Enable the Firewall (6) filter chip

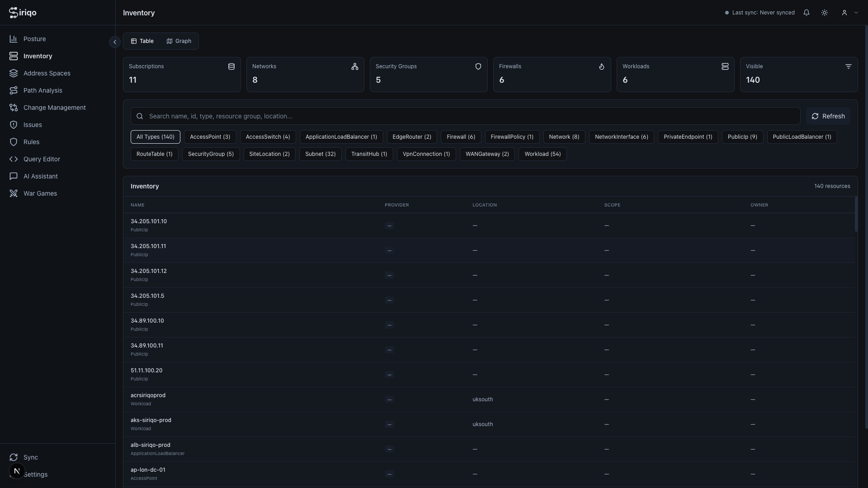461,137
